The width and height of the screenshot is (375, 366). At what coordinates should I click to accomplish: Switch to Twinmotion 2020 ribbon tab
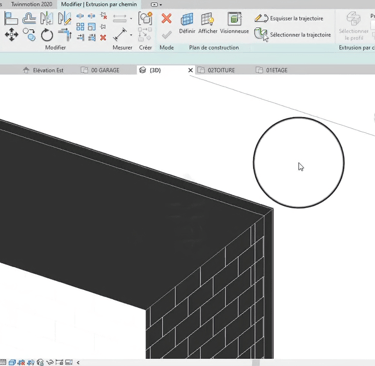[32, 4]
